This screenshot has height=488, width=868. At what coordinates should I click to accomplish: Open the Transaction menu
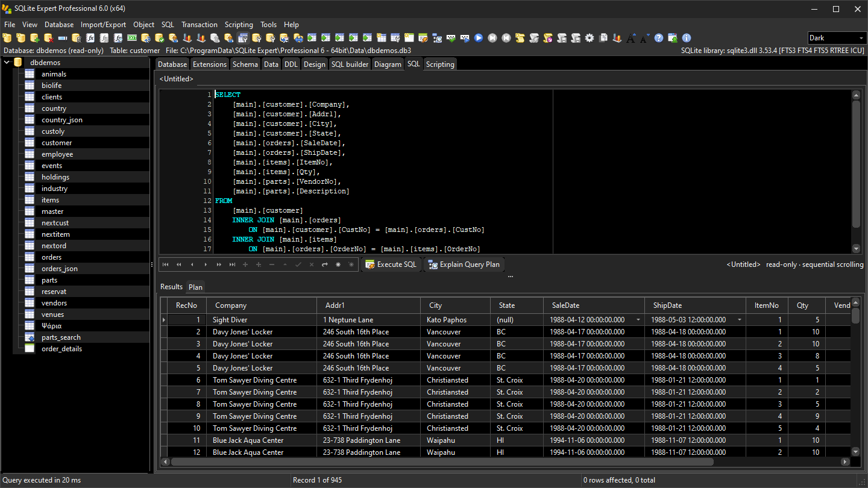pos(200,25)
